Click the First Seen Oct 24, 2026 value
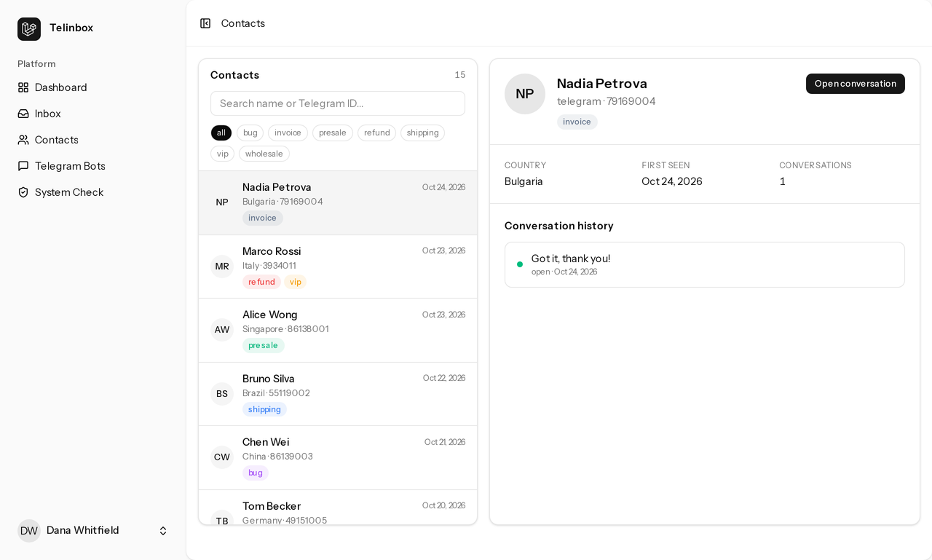Image resolution: width=932 pixels, height=560 pixels. [672, 181]
